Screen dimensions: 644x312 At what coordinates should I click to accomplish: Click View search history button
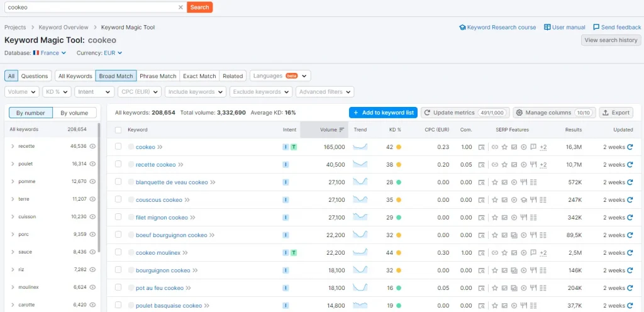pos(611,40)
